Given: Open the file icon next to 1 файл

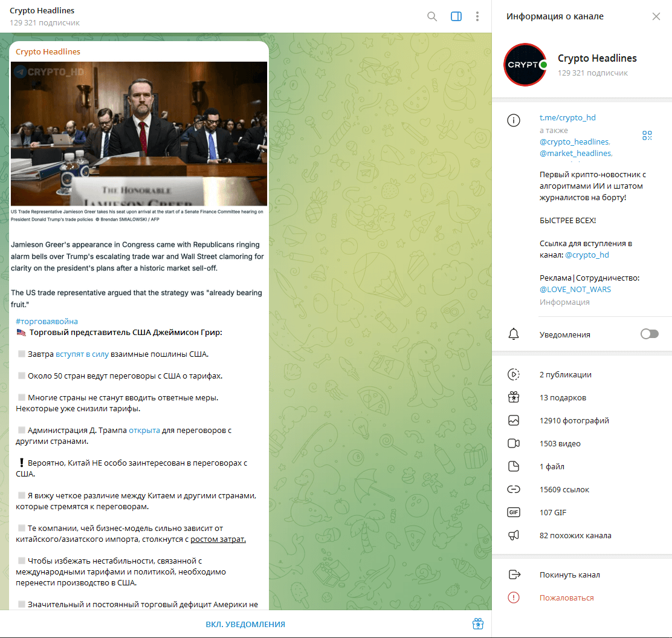Looking at the screenshot, I should (514, 466).
